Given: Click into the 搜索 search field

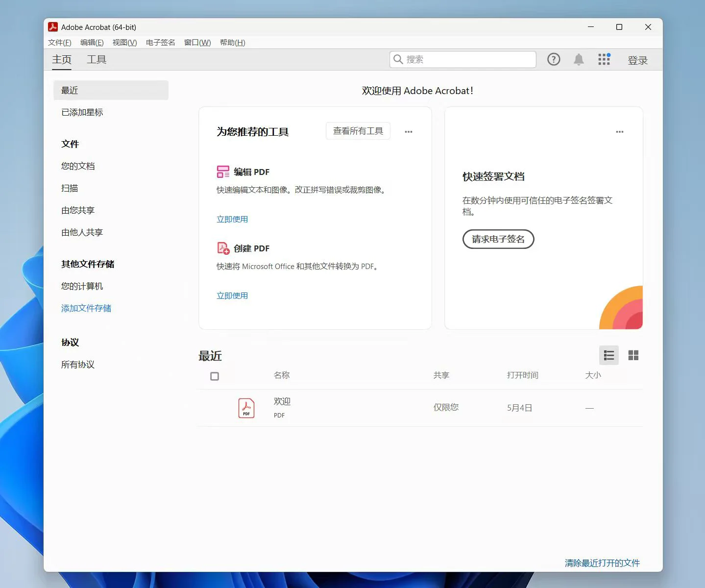Looking at the screenshot, I should point(463,59).
